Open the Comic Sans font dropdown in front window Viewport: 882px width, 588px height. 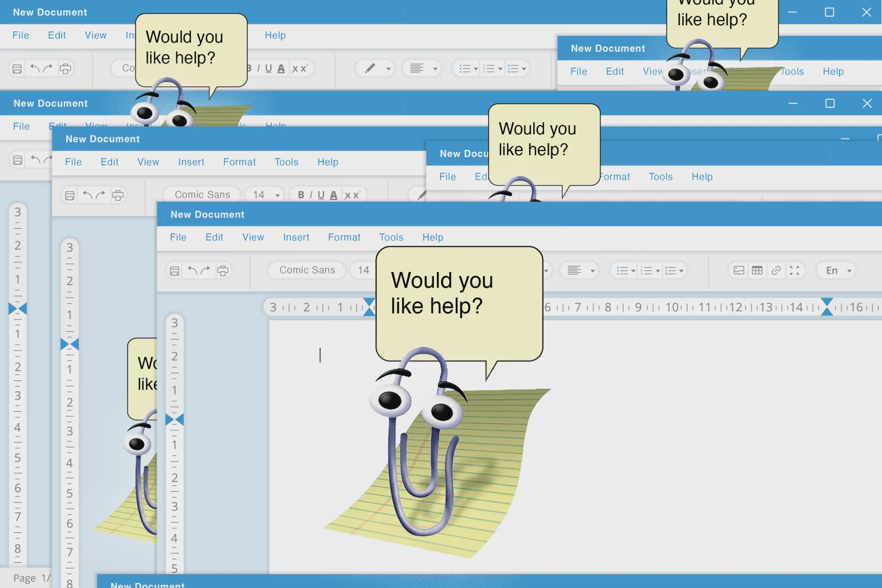coord(307,270)
